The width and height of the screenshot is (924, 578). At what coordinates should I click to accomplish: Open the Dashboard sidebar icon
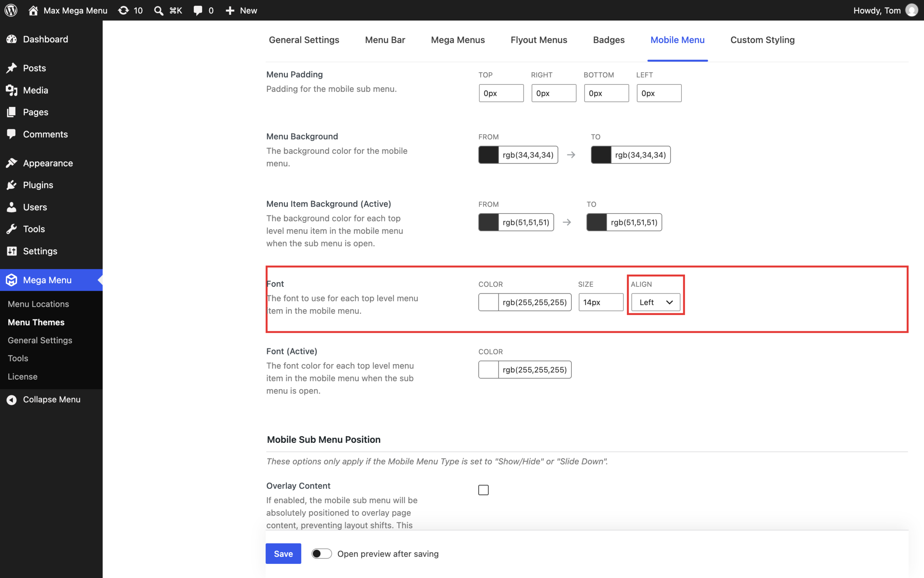pyautogui.click(x=12, y=39)
